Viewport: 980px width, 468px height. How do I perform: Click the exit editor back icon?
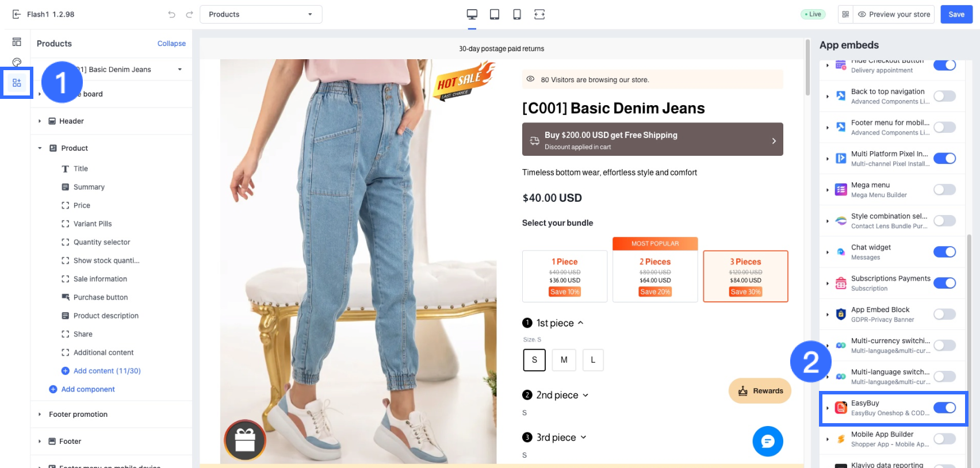pyautogui.click(x=17, y=14)
